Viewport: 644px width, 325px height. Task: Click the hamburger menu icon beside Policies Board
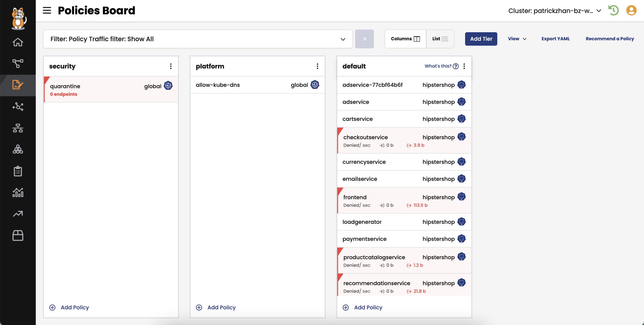pos(47,11)
